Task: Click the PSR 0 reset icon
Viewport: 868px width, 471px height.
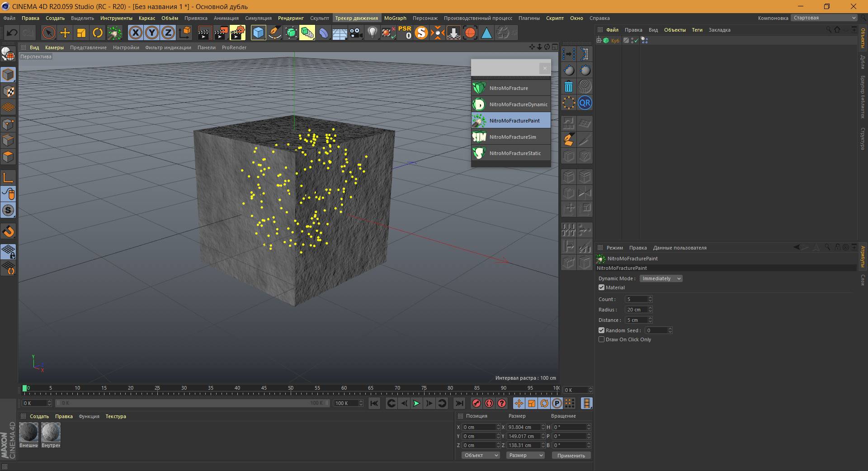Action: (x=405, y=33)
